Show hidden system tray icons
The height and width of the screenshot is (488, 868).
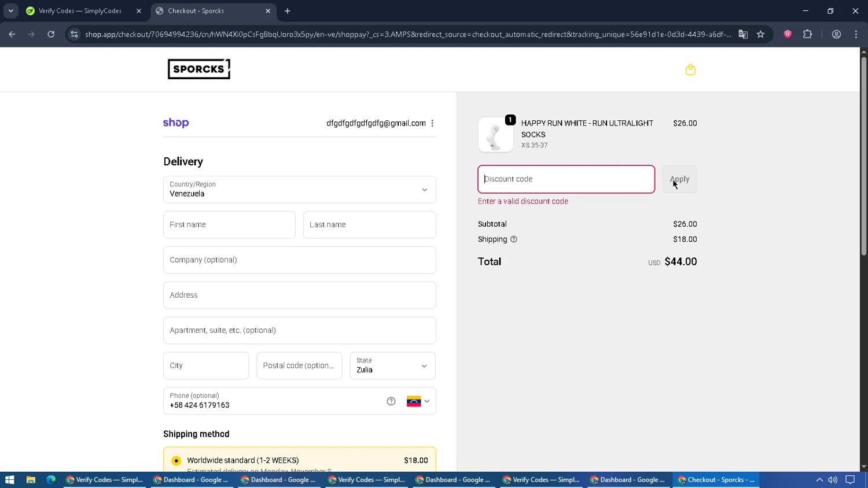click(x=819, y=480)
